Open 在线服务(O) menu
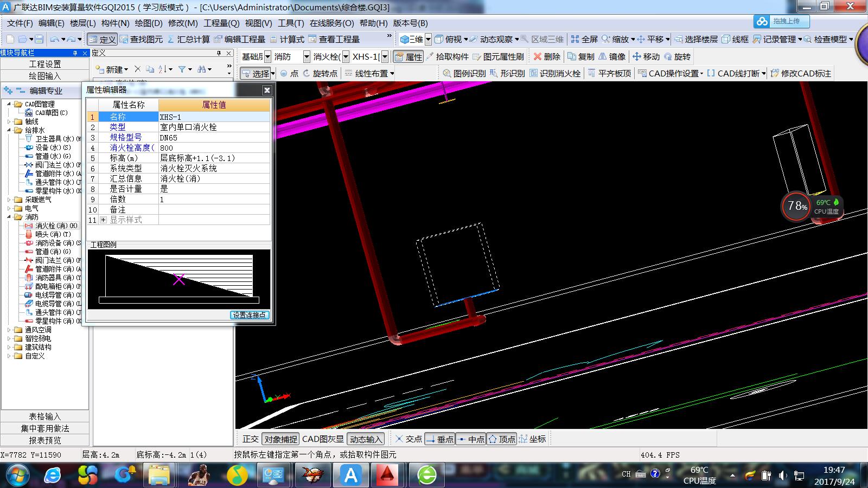The height and width of the screenshot is (488, 868). [331, 23]
